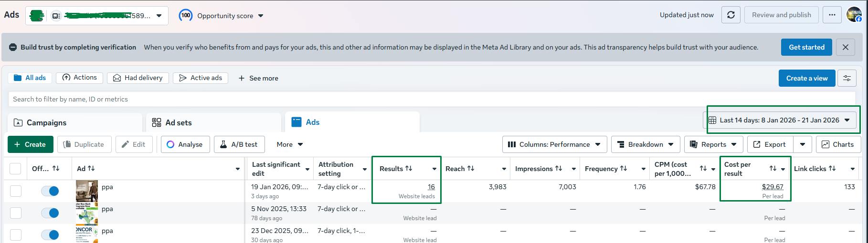Select the All ads view

[30, 78]
